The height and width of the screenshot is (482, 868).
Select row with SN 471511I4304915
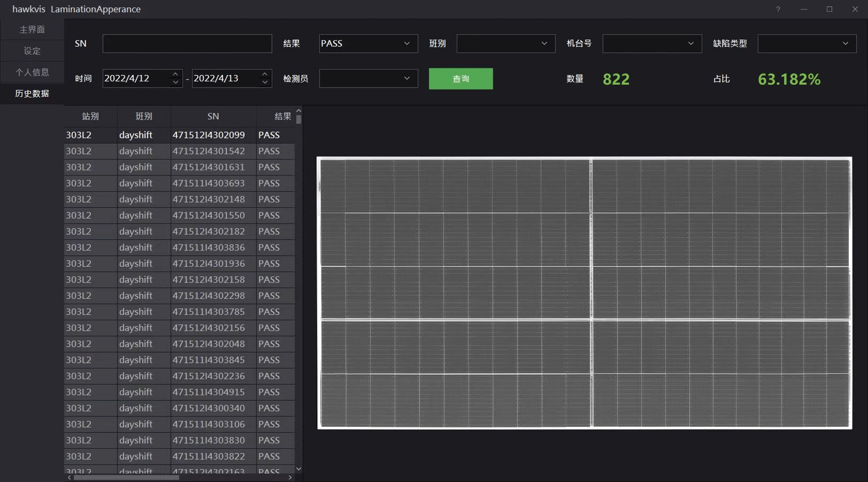(179, 392)
